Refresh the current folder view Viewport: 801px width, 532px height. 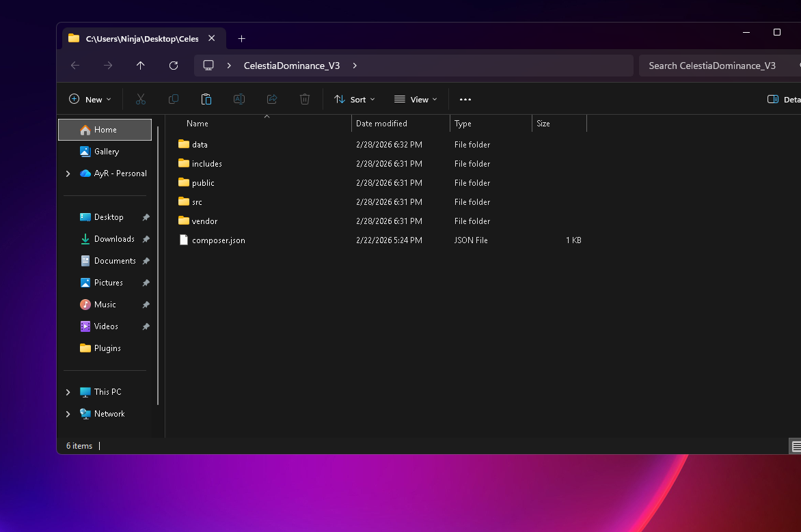174,66
